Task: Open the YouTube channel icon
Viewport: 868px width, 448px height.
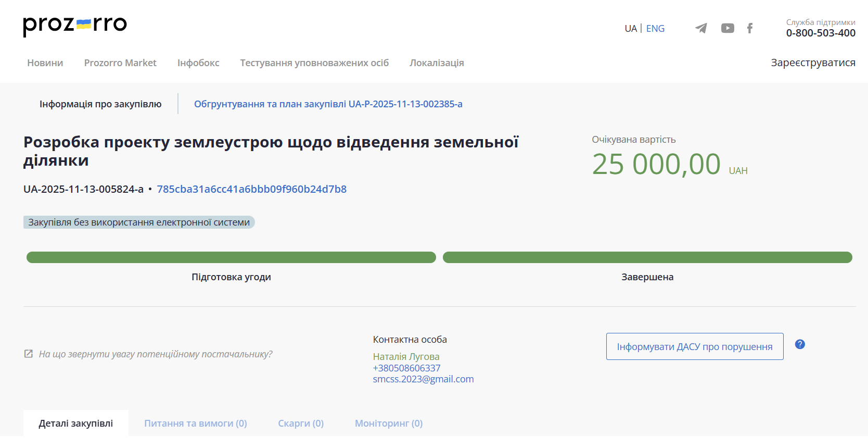Action: [727, 28]
